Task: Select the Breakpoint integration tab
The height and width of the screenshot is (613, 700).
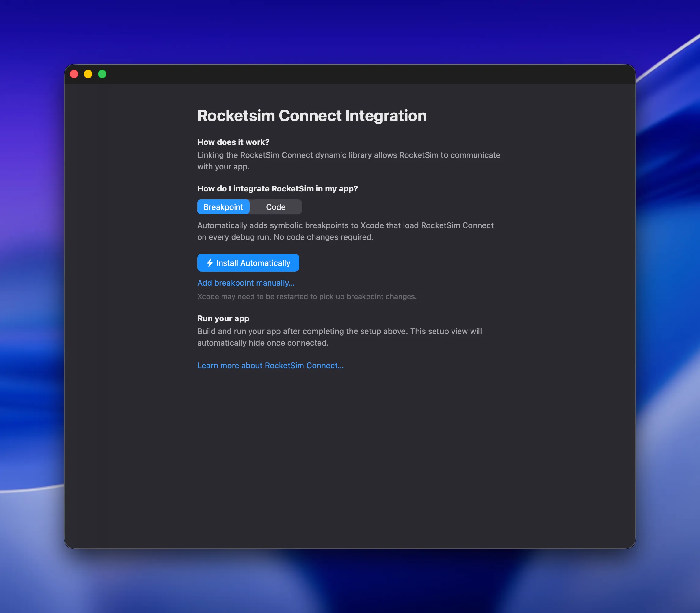Action: point(223,207)
